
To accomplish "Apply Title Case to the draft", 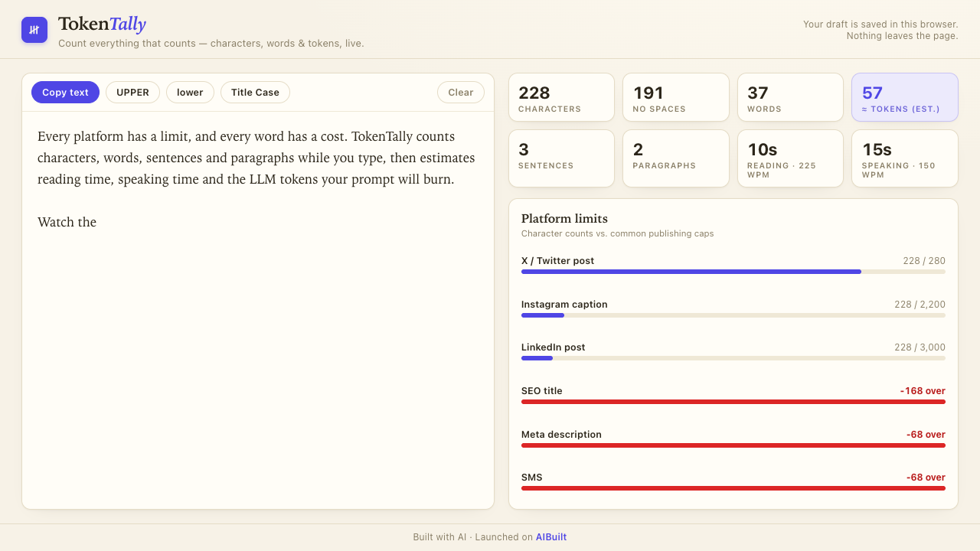I will (x=255, y=93).
